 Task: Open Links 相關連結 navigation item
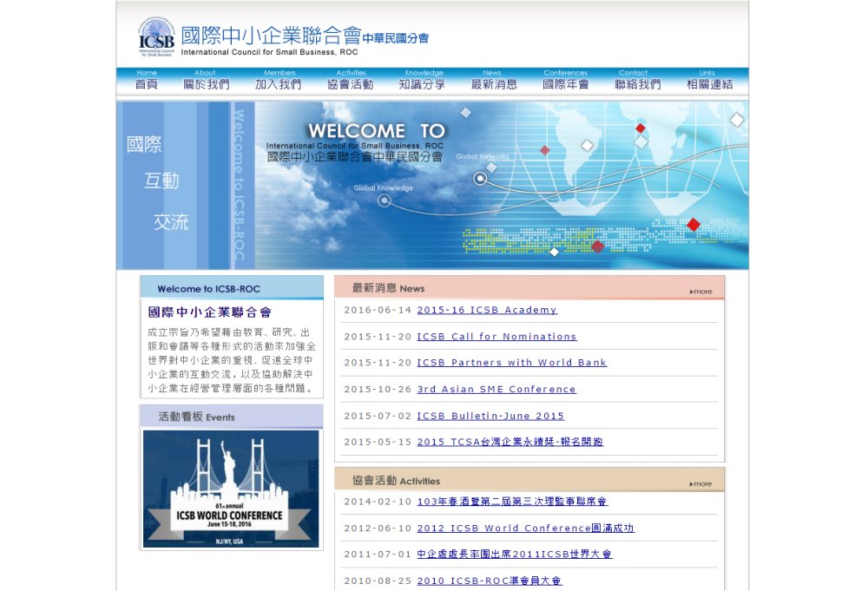[708, 81]
